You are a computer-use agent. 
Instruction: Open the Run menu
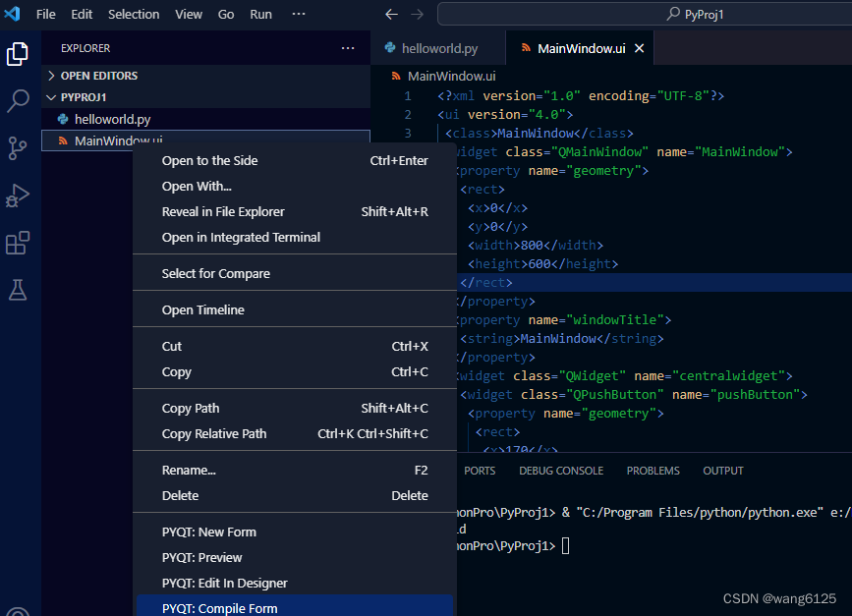(x=260, y=14)
